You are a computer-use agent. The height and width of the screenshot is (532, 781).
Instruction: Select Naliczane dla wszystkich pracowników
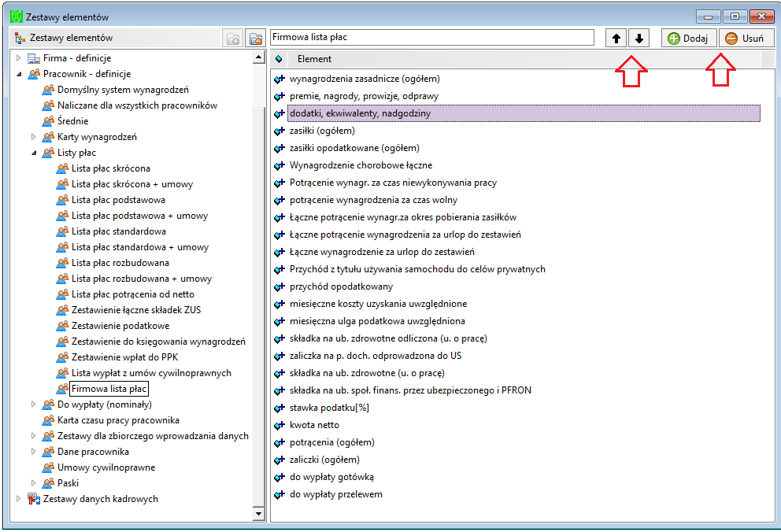click(x=138, y=105)
